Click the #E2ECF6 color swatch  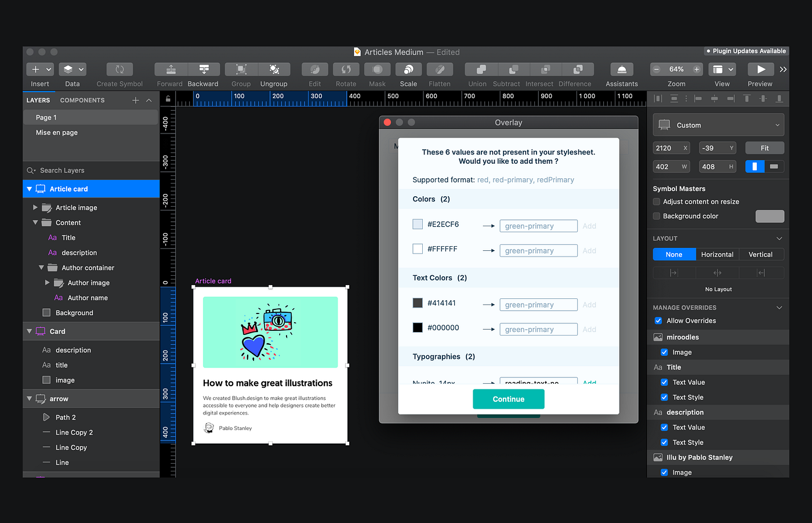coord(417,226)
